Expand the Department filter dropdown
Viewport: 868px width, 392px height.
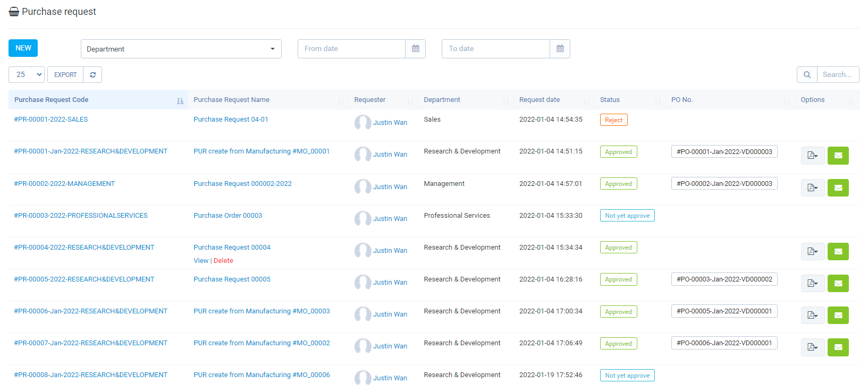pyautogui.click(x=181, y=49)
